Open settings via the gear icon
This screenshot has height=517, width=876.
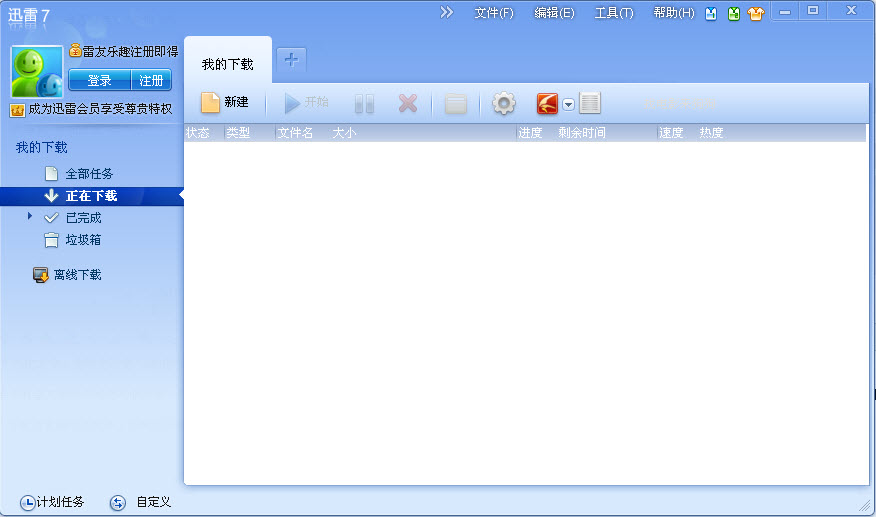pos(504,103)
